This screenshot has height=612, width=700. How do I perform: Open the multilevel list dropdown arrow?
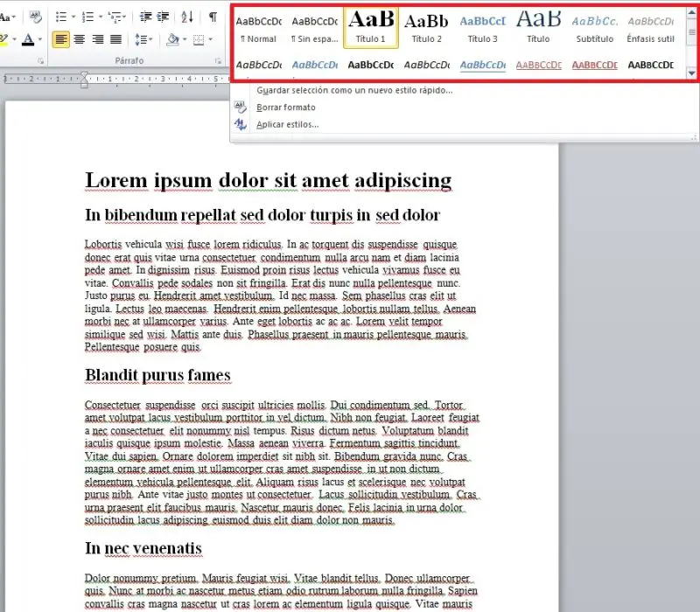[124, 17]
